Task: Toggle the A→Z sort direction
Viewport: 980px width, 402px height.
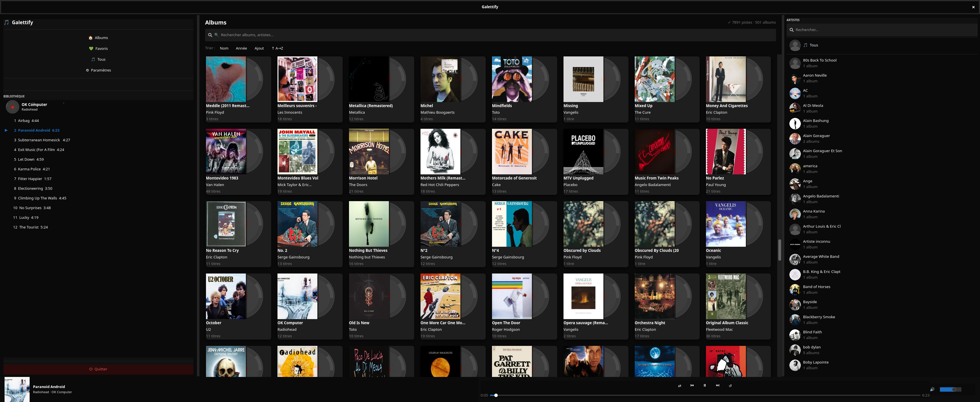Action: 277,48
